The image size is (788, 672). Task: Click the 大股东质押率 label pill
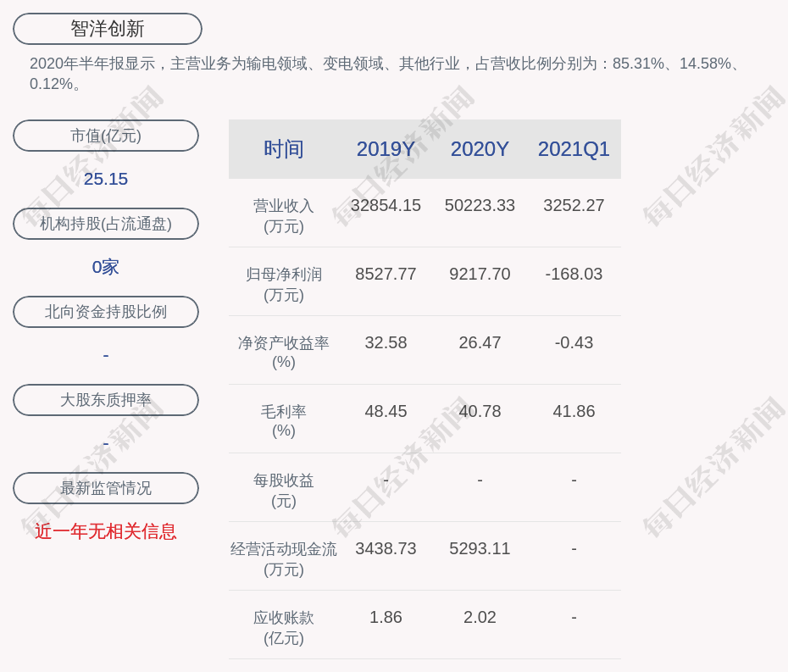click(x=106, y=400)
